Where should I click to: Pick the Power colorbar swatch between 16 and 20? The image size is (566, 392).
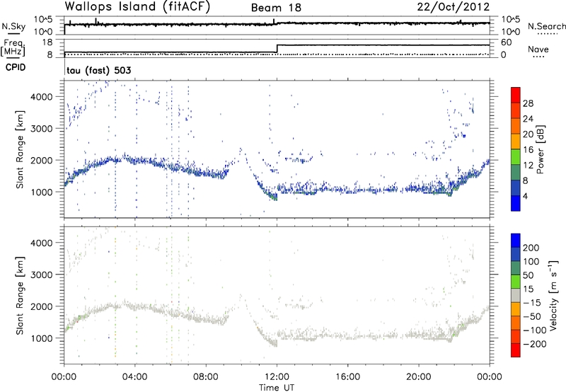[x=516, y=141]
